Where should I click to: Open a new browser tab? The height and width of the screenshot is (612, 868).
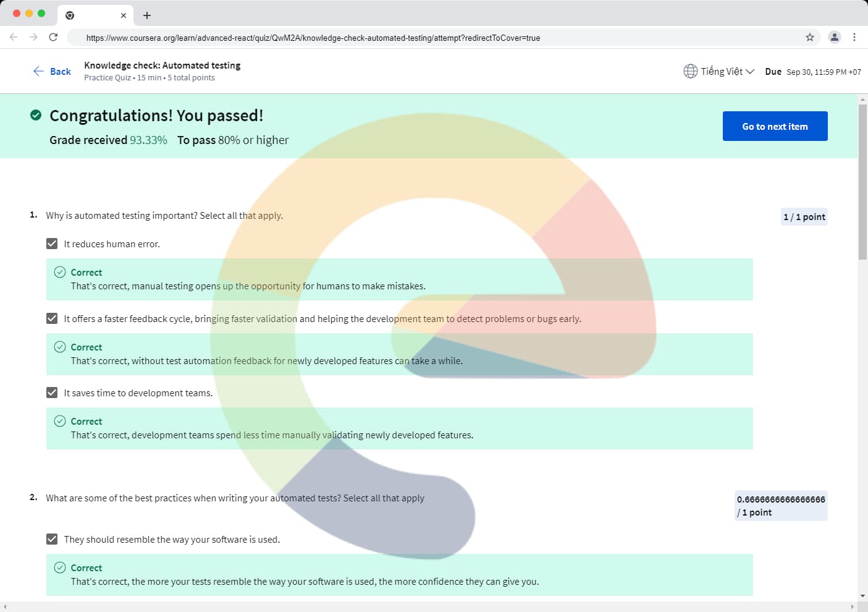[x=147, y=15]
